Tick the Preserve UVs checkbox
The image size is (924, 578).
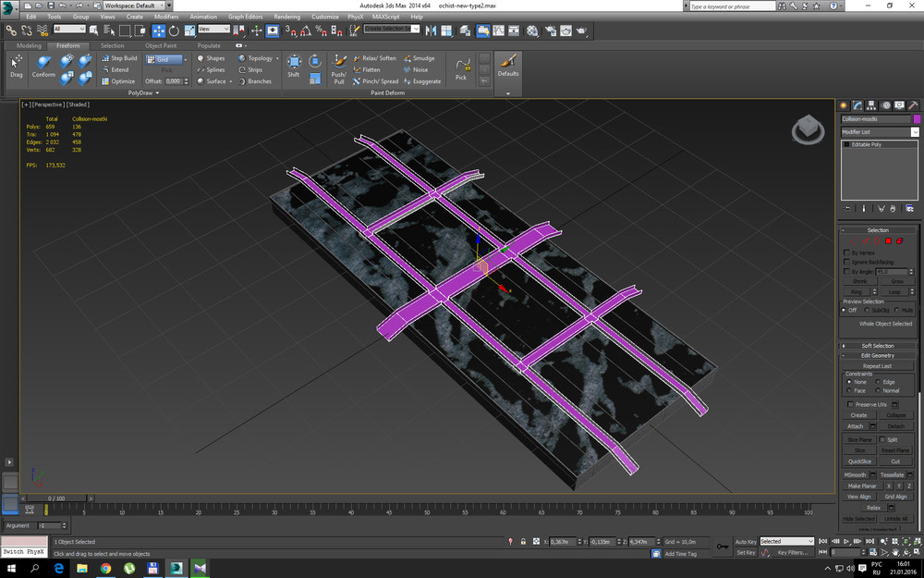[850, 404]
